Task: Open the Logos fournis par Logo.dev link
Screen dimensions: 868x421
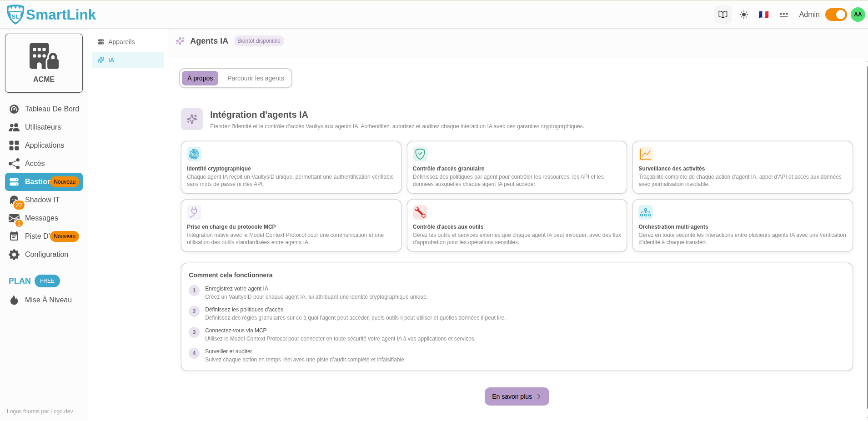Action: pyautogui.click(x=40, y=411)
